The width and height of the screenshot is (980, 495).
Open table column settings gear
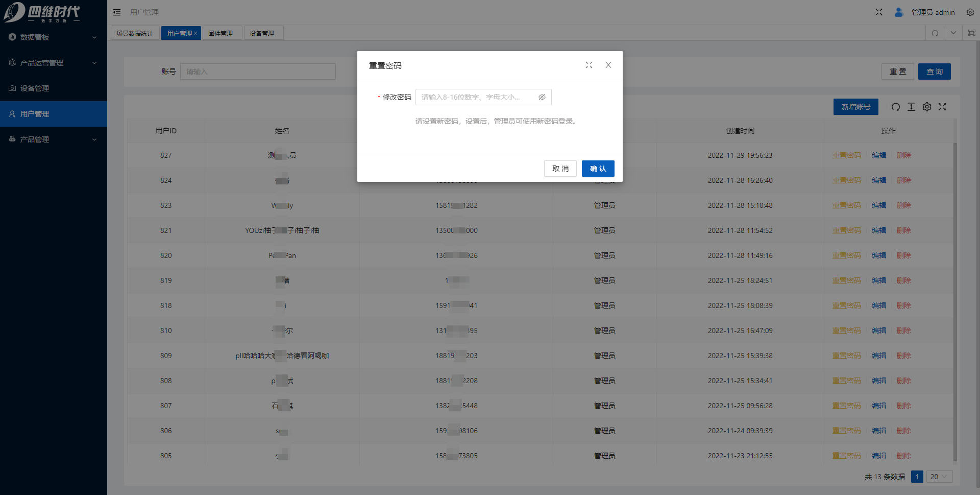tap(927, 107)
